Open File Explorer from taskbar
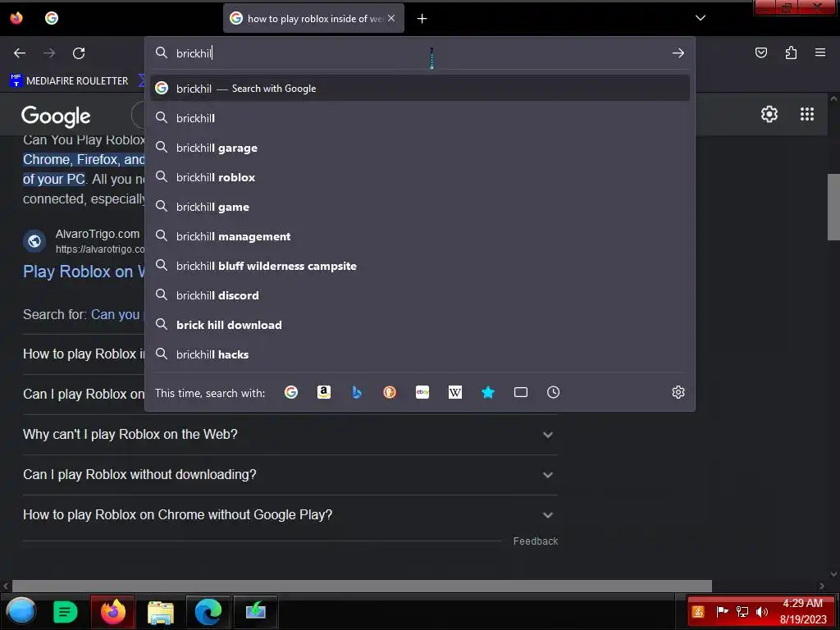 161,612
